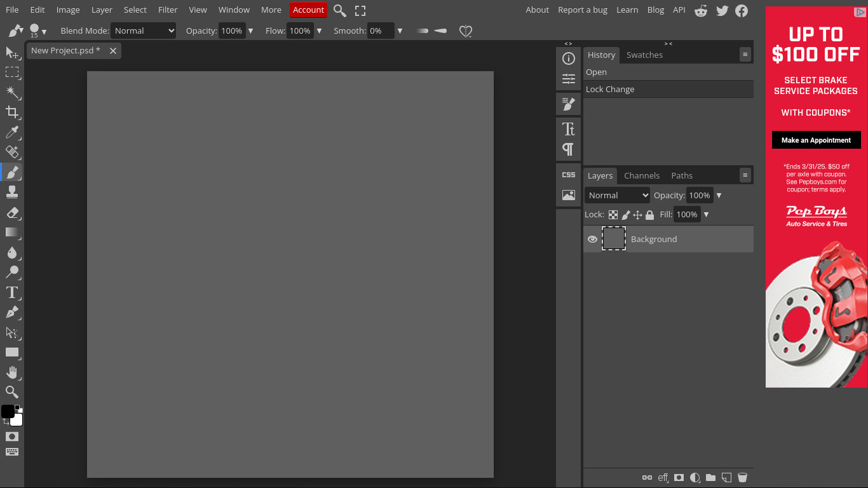Viewport: 868px width, 488px height.
Task: Open the Blog link
Action: (x=655, y=10)
